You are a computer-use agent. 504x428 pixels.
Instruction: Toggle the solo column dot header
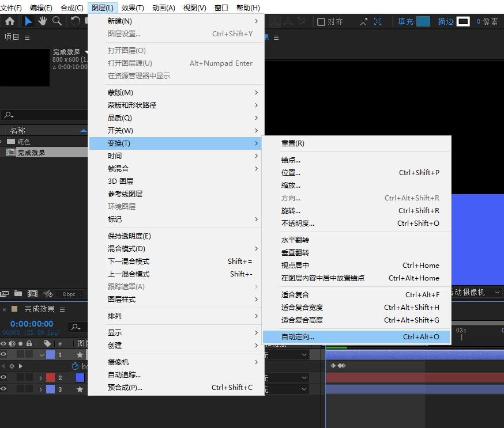coord(21,343)
